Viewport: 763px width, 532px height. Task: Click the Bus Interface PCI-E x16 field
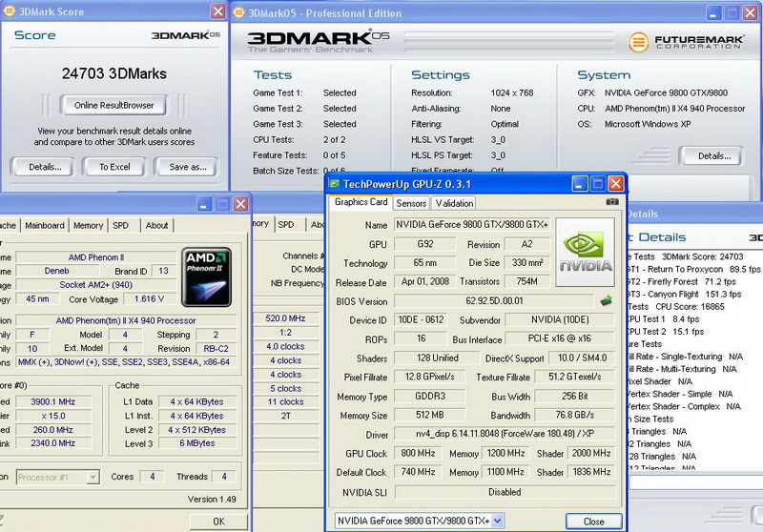(560, 338)
